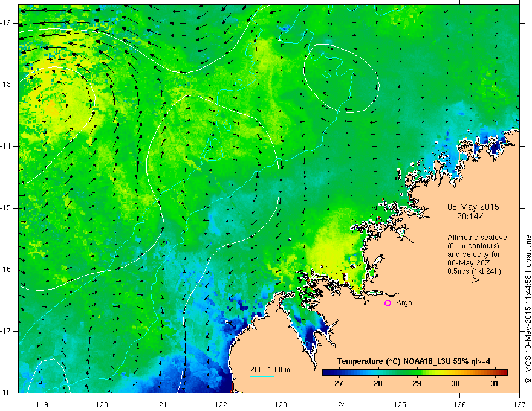Click latitude label '-13' on left axis
The height and width of the screenshot is (411, 532).
point(6,85)
